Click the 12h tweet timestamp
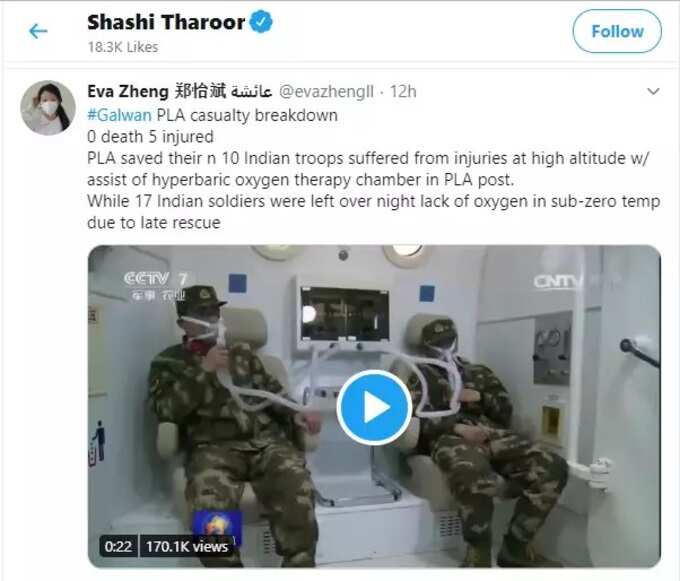This screenshot has width=680, height=581. tap(403, 91)
